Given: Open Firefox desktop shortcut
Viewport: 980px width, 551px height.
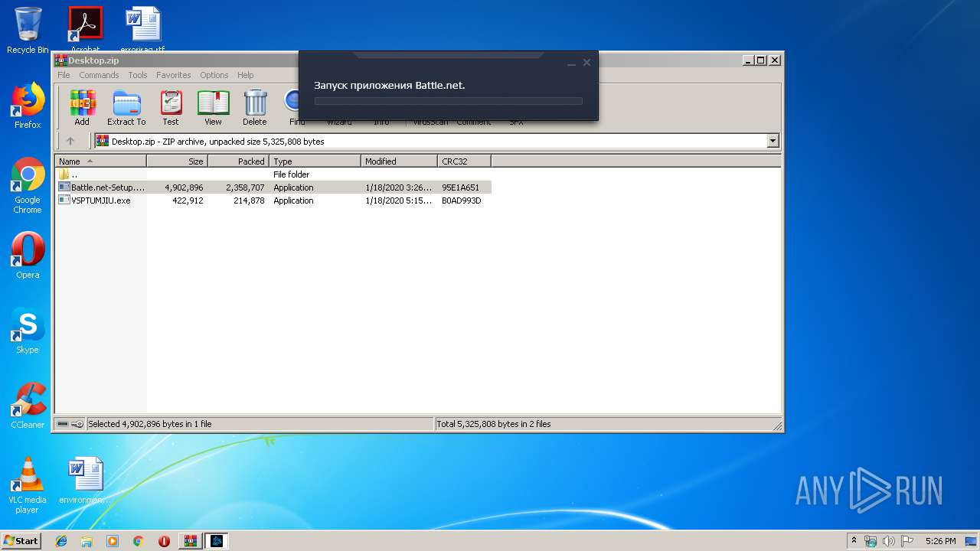Looking at the screenshot, I should 28,106.
